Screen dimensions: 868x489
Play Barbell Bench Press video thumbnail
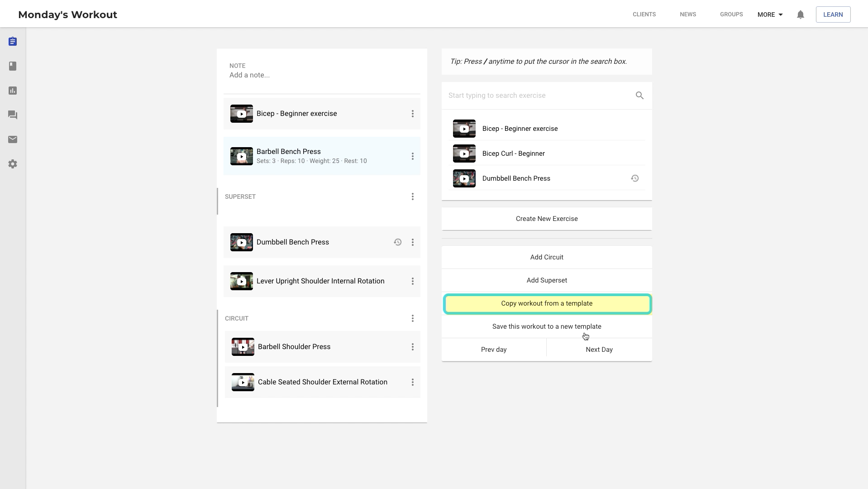tap(242, 156)
